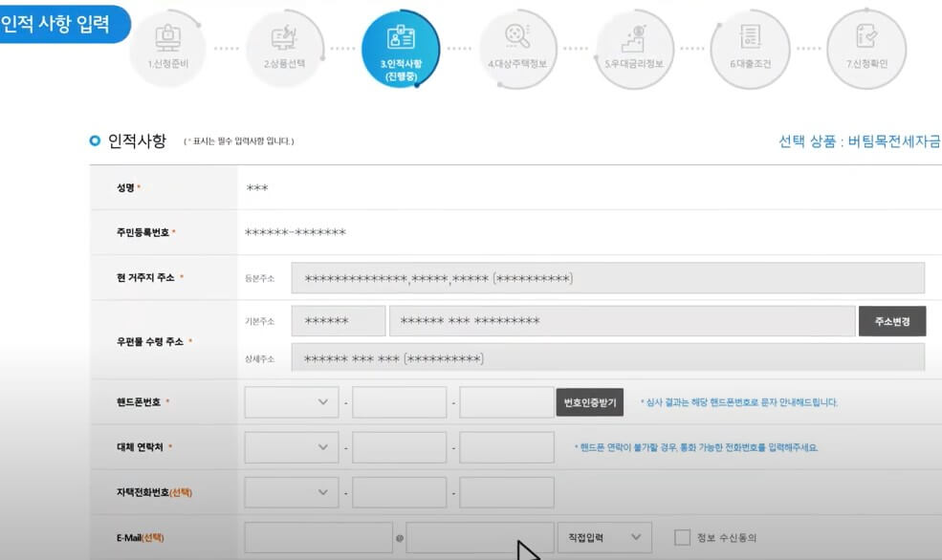Open step 5 우대금리정보 icon

634,50
